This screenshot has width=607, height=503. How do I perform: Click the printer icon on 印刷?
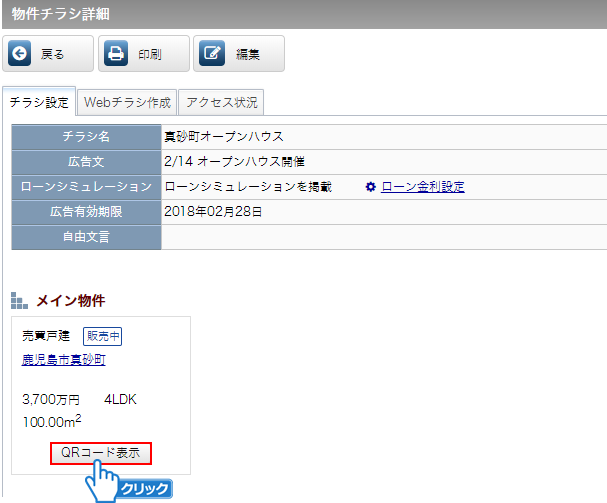116,55
